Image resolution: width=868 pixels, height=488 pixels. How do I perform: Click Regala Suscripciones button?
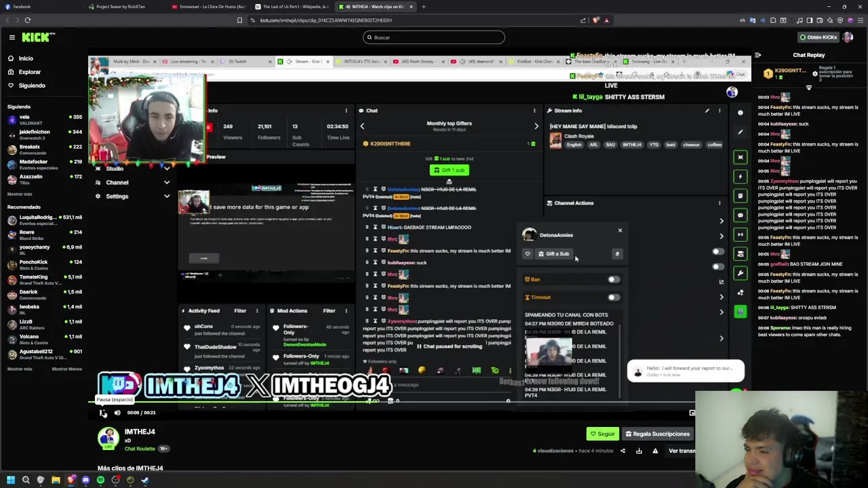click(x=657, y=434)
